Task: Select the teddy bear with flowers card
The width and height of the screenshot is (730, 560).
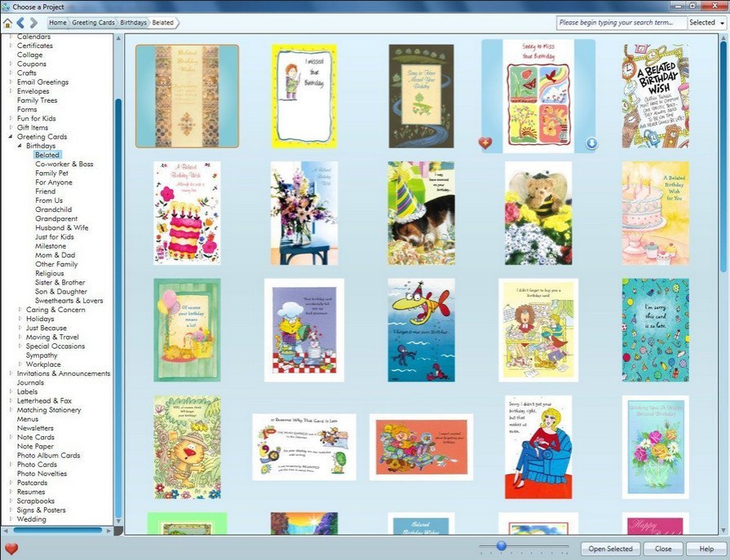Action: pyautogui.click(x=538, y=213)
